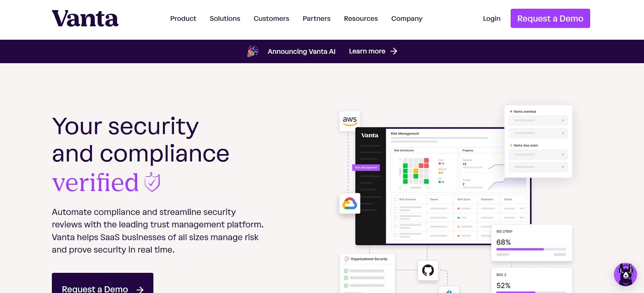
Task: Click the "SOC 2" card label
Action: click(501, 275)
